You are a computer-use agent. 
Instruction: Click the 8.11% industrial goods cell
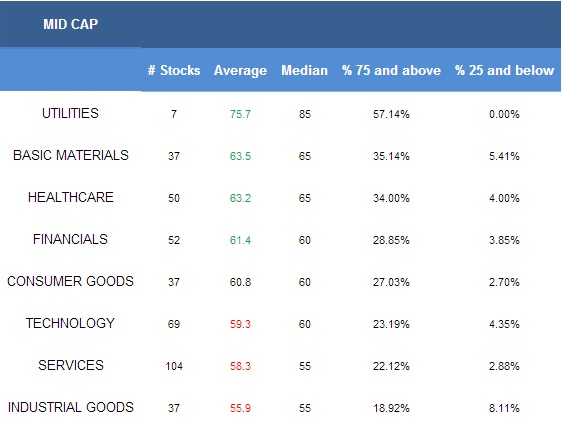(504, 408)
